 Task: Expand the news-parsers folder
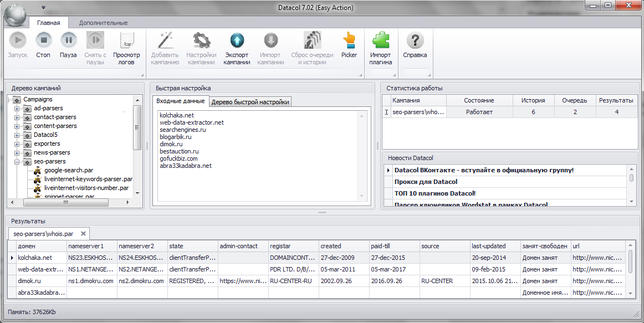coord(17,153)
